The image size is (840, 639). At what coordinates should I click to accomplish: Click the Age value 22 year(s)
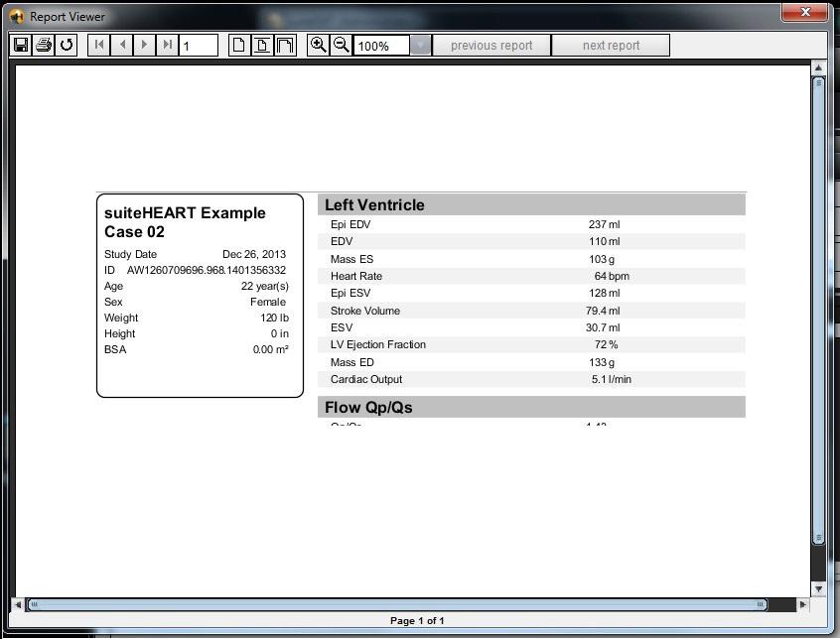point(265,287)
